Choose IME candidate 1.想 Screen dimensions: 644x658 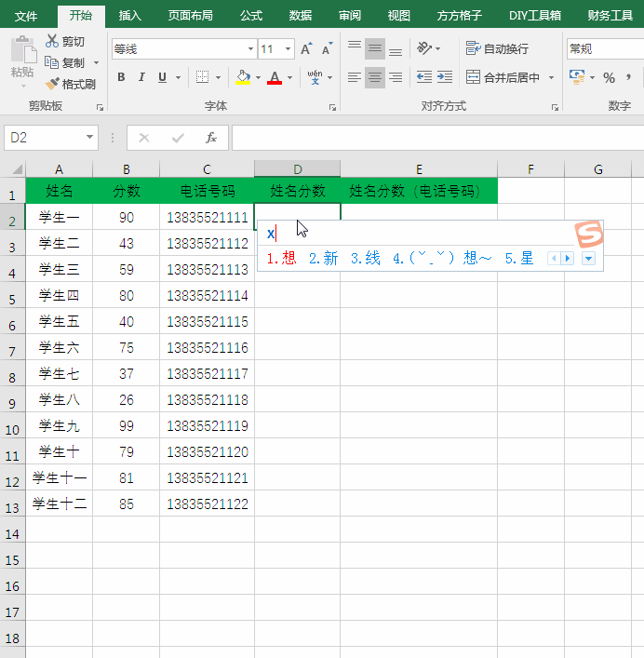pos(281,258)
